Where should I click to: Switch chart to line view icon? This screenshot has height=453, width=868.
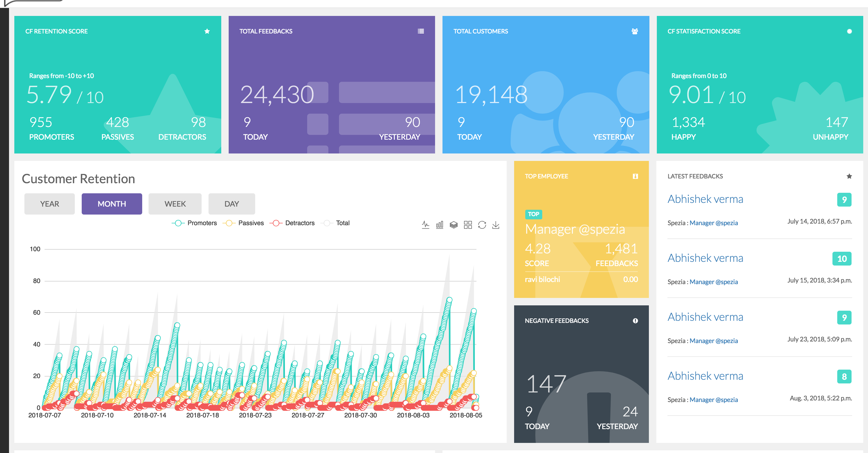(x=426, y=225)
